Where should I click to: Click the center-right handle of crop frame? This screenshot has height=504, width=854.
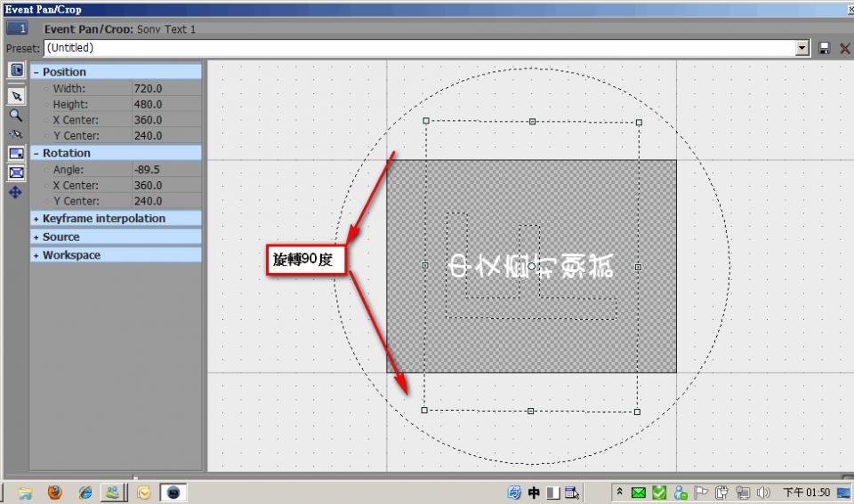[638, 267]
